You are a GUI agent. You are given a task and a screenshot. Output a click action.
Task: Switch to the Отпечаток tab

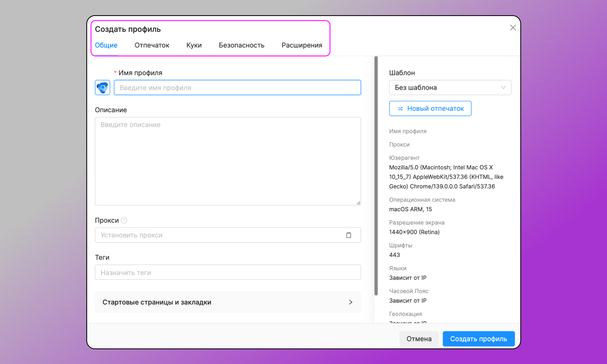152,45
